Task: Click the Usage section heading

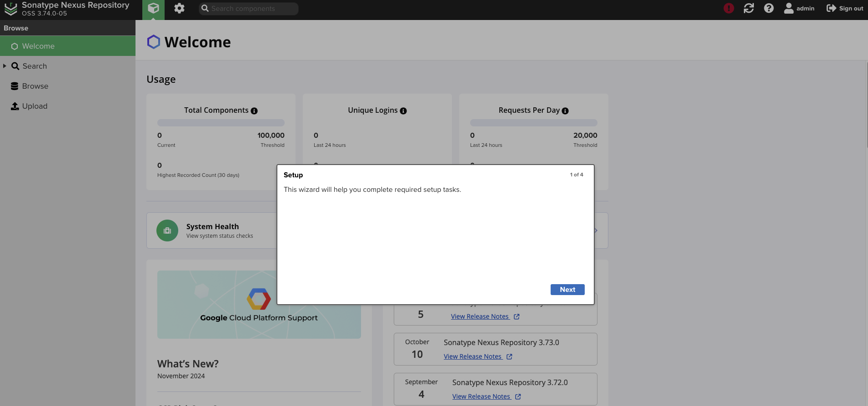Action: pos(161,79)
